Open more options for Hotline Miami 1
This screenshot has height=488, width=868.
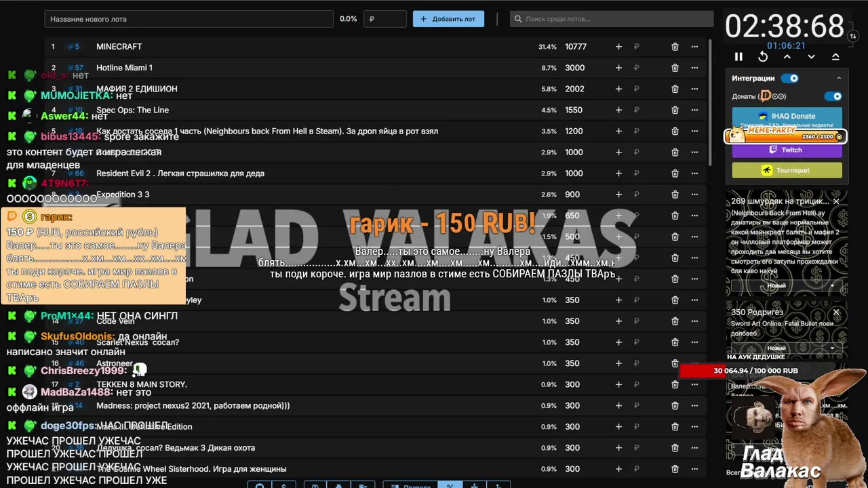[694, 68]
